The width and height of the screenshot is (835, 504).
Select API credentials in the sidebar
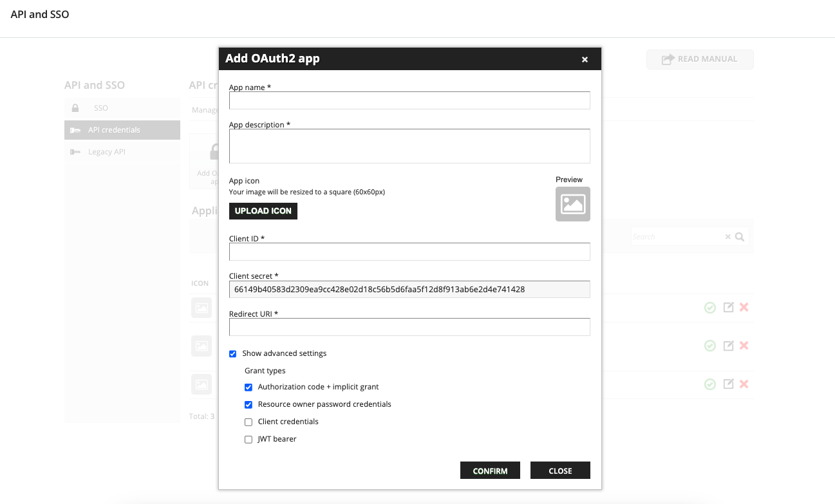pyautogui.click(x=113, y=129)
